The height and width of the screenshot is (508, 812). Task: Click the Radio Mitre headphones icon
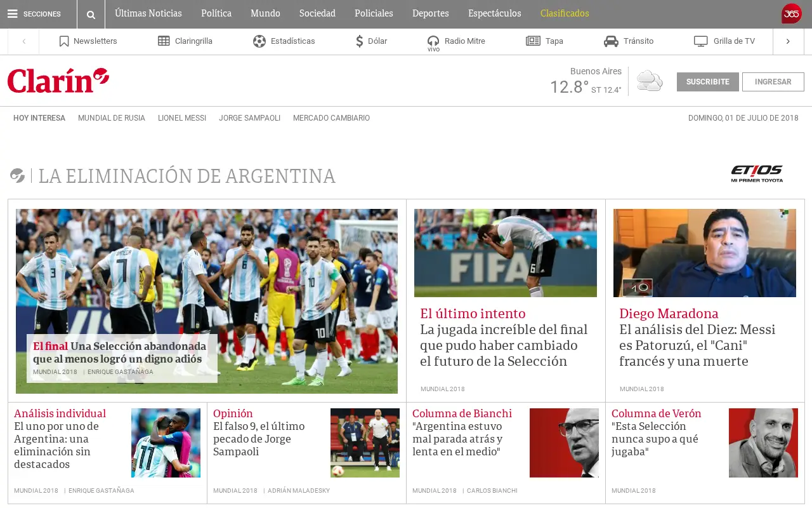click(x=433, y=41)
